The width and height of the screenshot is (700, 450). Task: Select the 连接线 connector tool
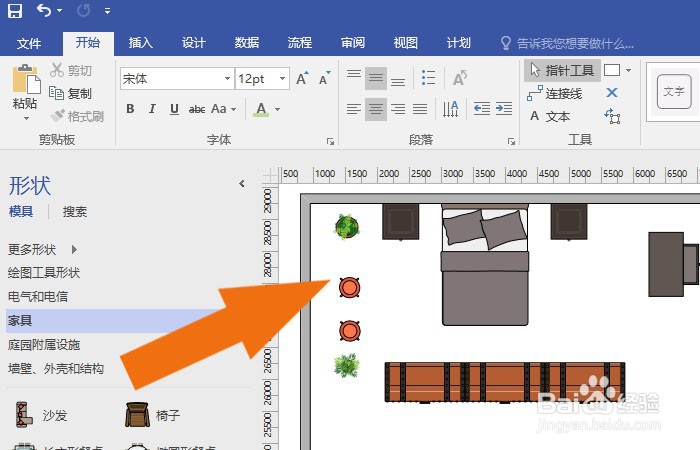[x=555, y=93]
